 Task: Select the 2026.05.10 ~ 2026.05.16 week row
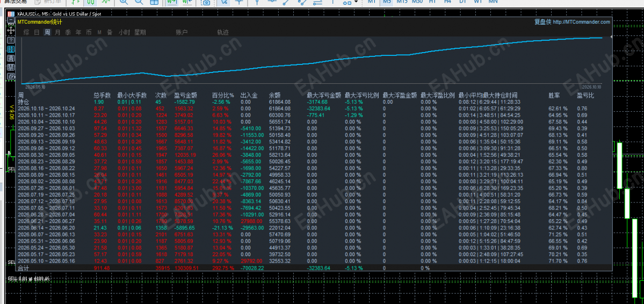[x=314, y=261]
